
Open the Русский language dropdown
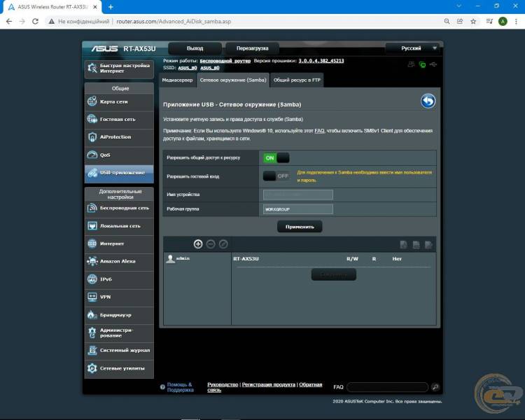click(413, 48)
